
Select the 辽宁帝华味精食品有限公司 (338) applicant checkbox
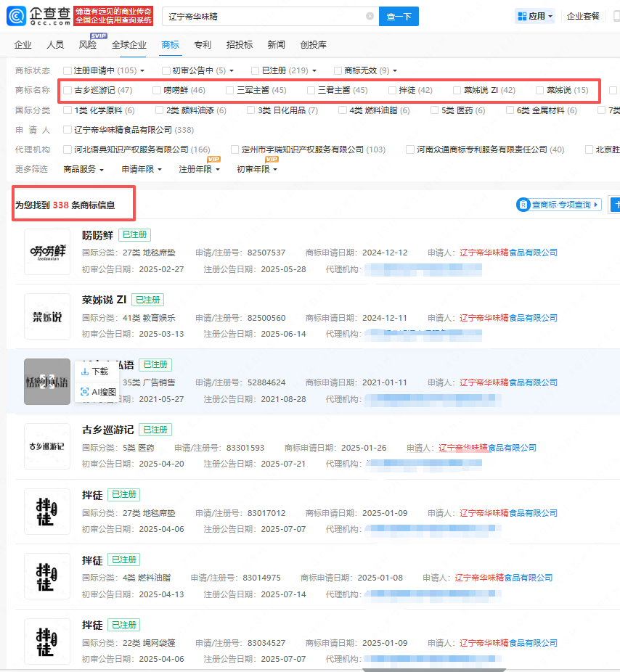[68, 130]
